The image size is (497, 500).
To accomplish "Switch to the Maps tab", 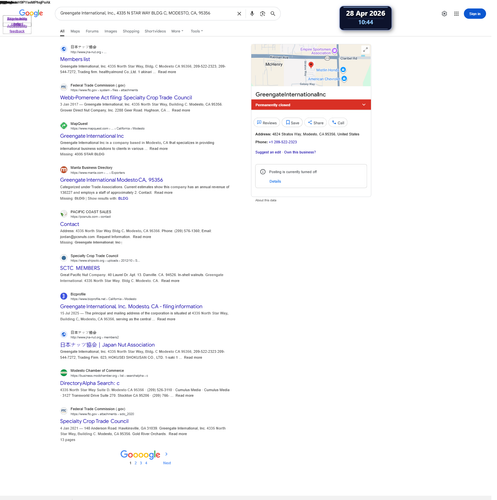I will point(75,31).
